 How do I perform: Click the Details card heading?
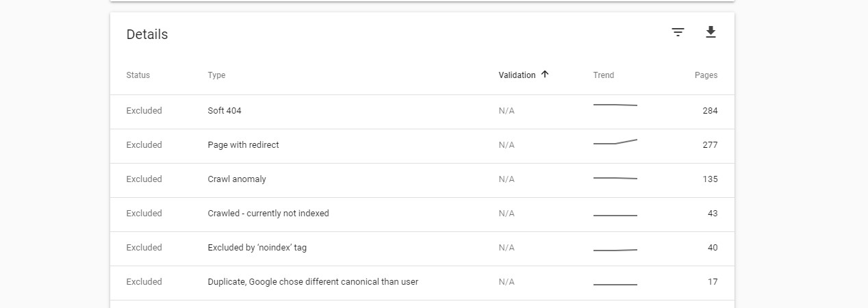point(147,34)
